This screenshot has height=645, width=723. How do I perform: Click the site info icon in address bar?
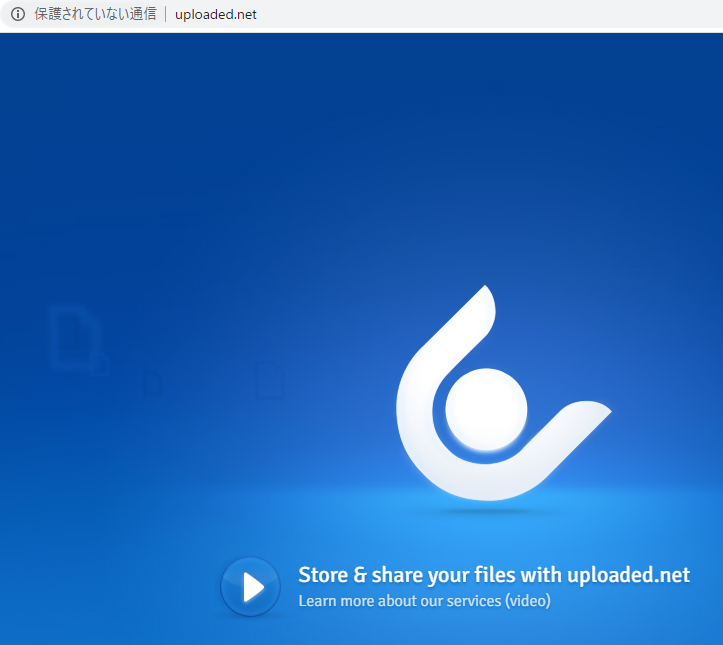pos(18,14)
